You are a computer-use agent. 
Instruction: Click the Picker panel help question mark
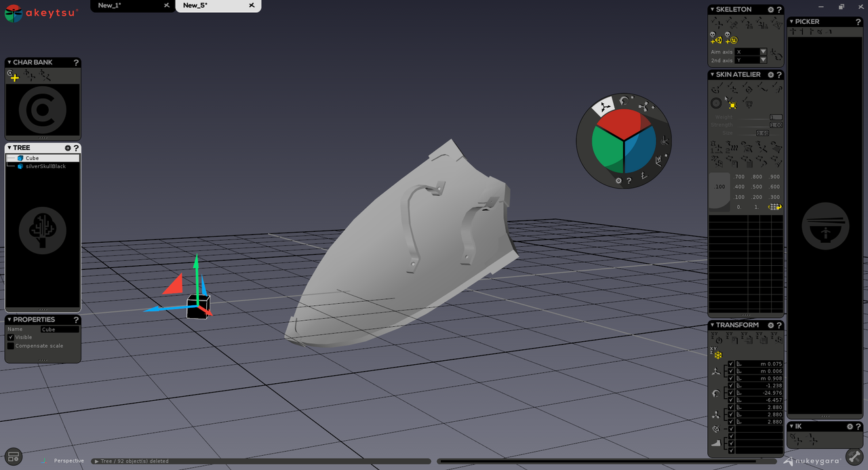tap(857, 22)
